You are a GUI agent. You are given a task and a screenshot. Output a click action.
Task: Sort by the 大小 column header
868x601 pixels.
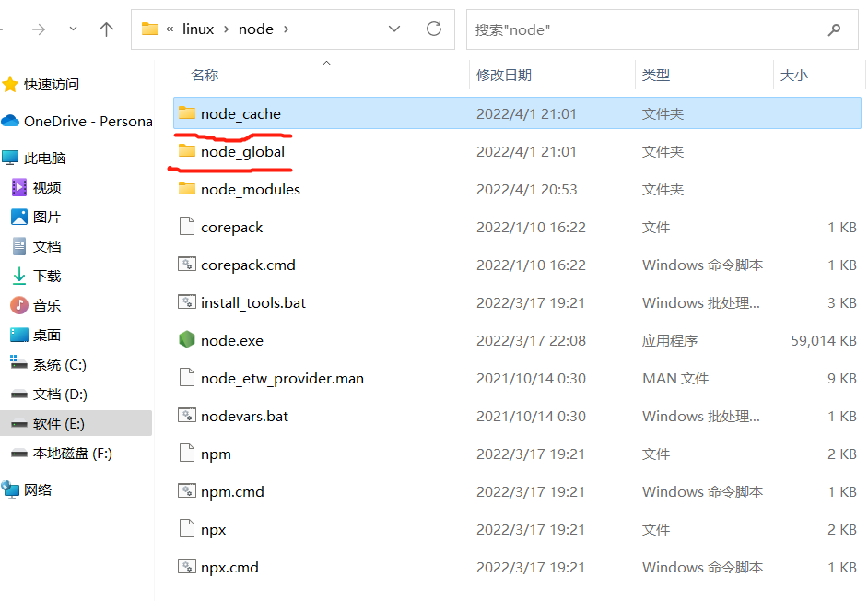[794, 76]
